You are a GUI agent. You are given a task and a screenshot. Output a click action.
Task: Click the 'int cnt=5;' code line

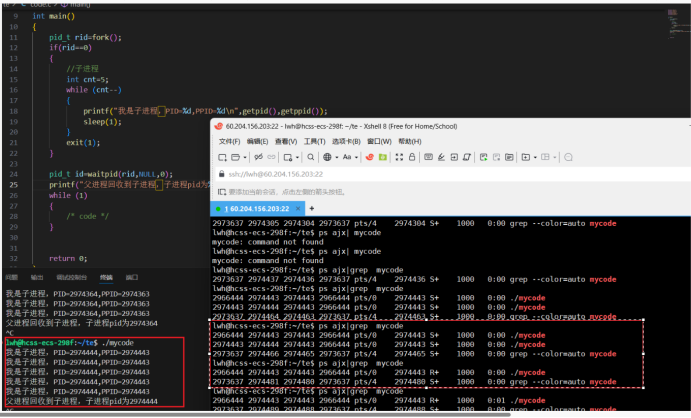[x=87, y=80]
